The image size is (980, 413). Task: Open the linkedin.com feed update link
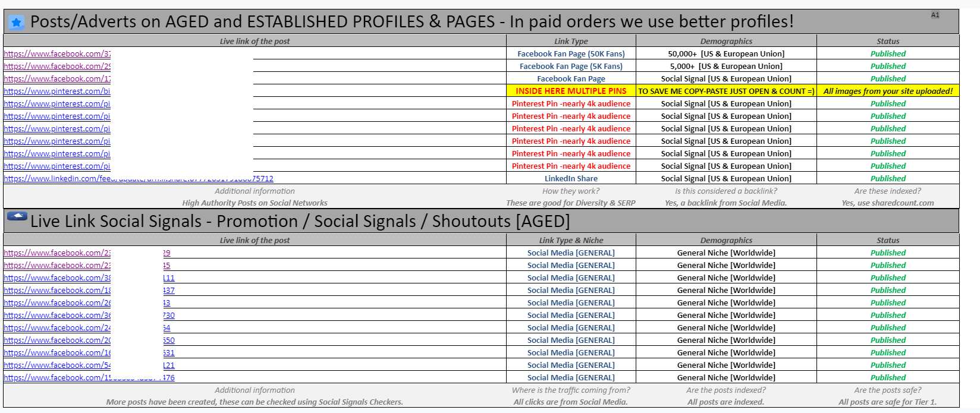[x=139, y=178]
